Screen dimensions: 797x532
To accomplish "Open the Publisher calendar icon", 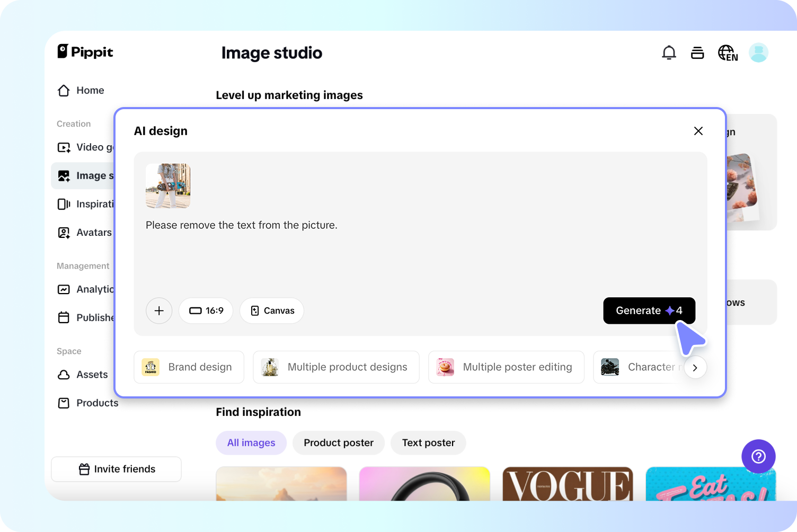I will (64, 317).
